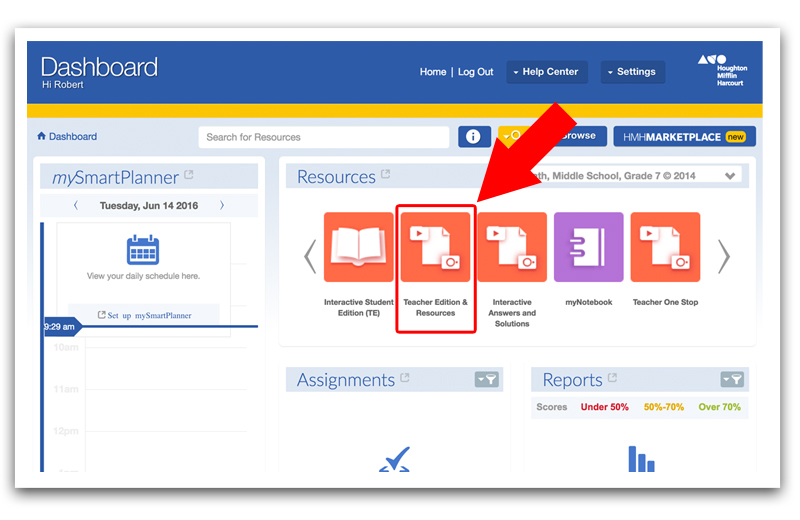Viewport: 800px width, 520px height.
Task: Click the Reports panel heading
Action: click(x=572, y=380)
